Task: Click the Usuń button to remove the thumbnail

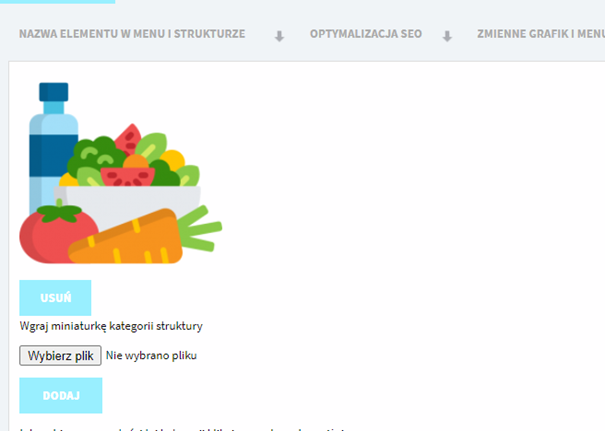Action: [55, 298]
